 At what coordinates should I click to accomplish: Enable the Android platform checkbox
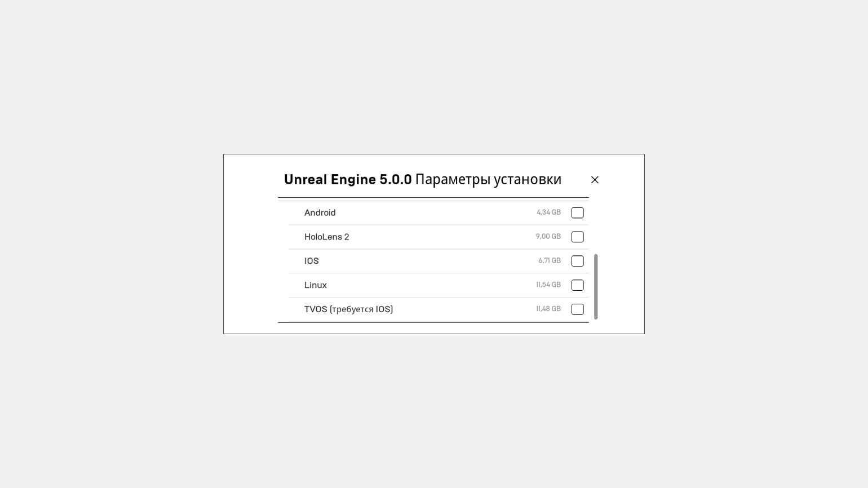(x=577, y=213)
